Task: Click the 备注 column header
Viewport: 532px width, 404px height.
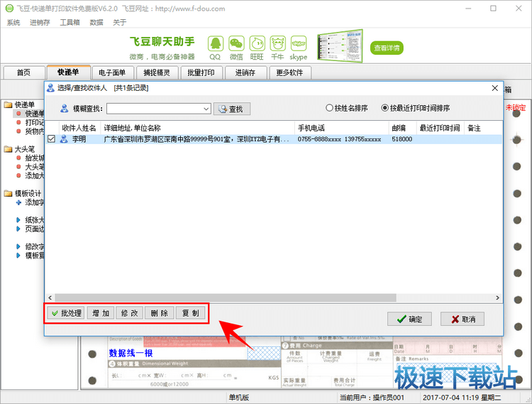Action: point(483,128)
